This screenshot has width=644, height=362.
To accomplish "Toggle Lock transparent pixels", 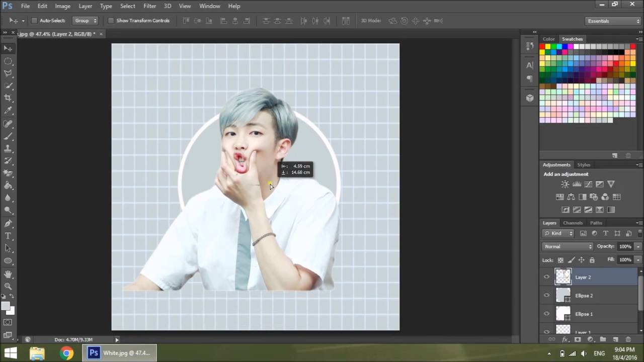I will pyautogui.click(x=560, y=260).
